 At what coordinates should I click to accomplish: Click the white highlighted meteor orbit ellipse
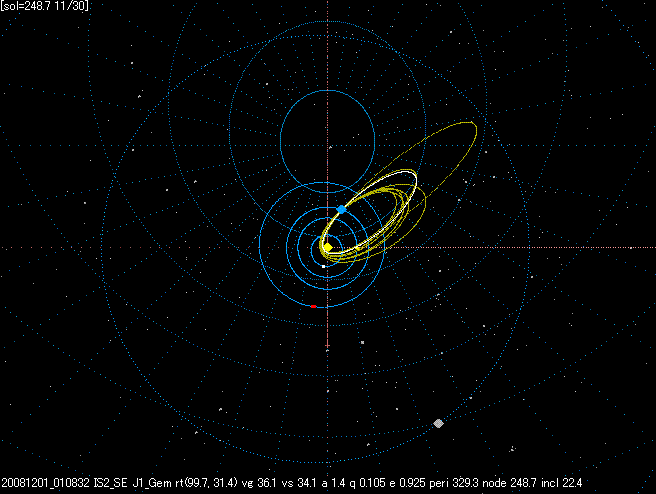(x=369, y=211)
